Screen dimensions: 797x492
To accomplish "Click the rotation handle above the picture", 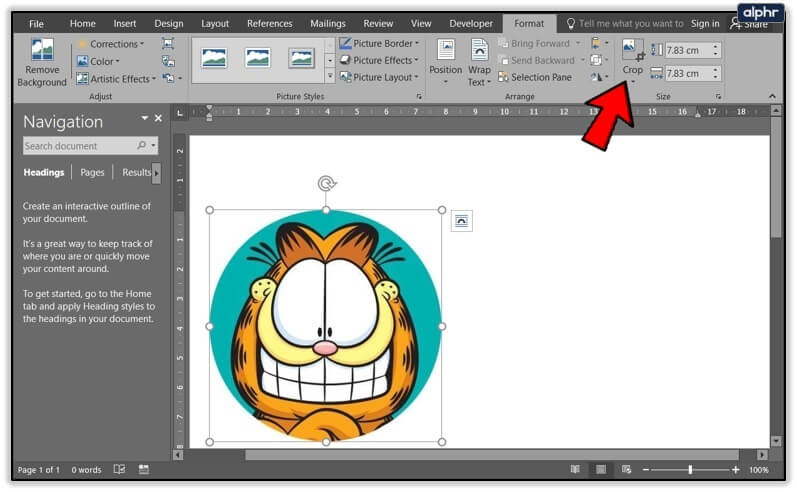I will pos(326,183).
